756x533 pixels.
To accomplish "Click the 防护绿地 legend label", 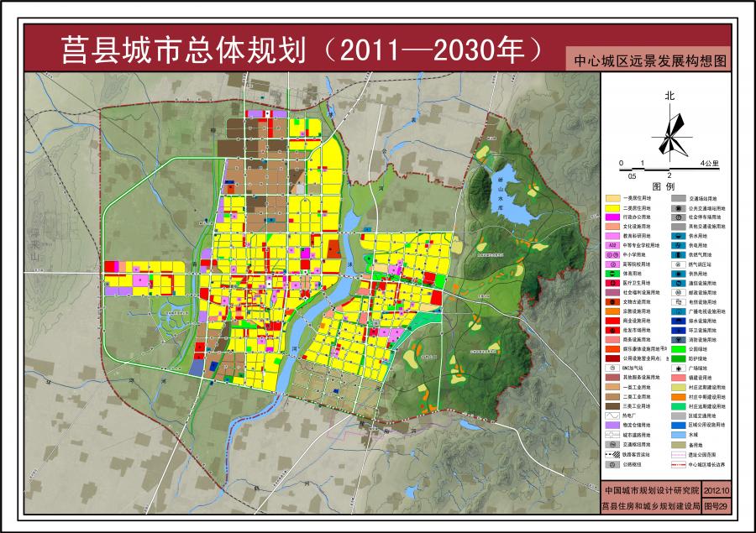I will 698,358.
